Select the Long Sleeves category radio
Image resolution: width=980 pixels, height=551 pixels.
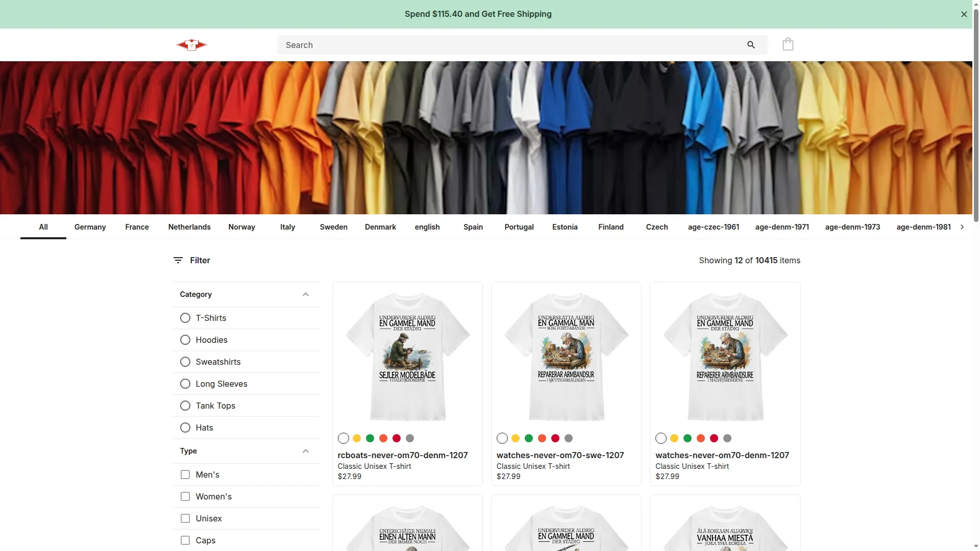(x=185, y=384)
